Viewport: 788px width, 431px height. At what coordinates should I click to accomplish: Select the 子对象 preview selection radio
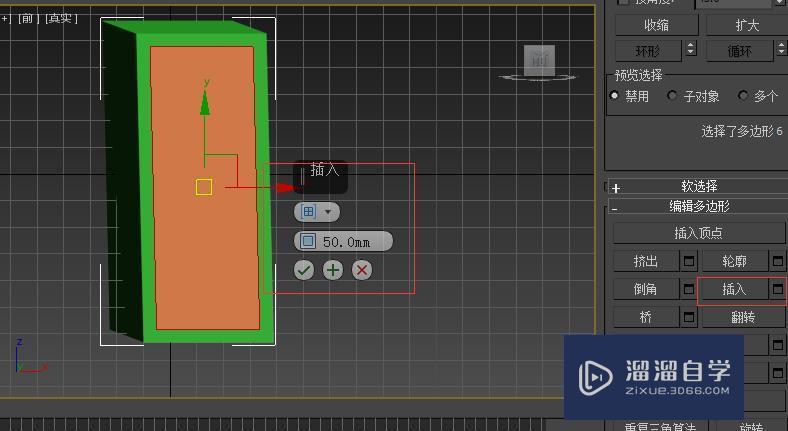tap(672, 95)
